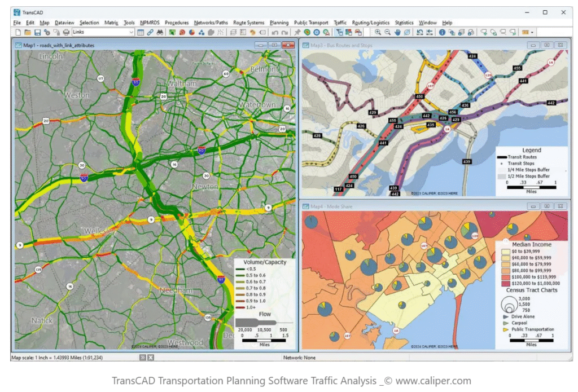The image size is (578, 392).
Task: Maximize the Map4 Mode Share window
Action: pyautogui.click(x=546, y=206)
